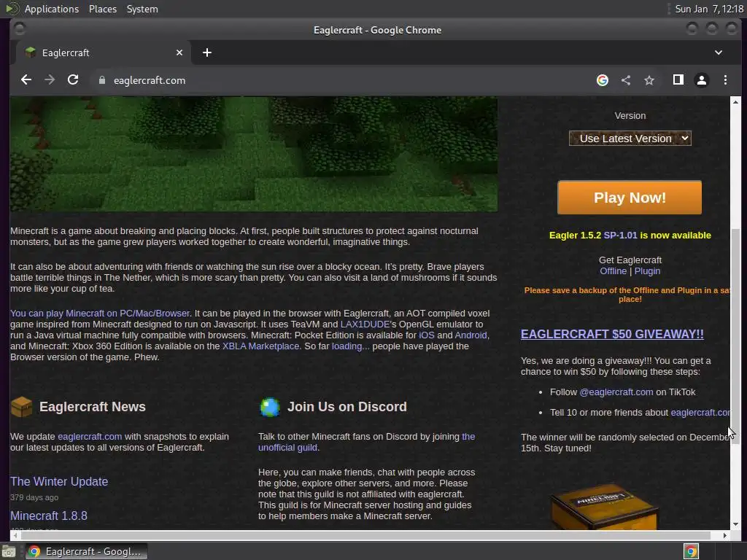Click the Eaglercraft taskbar window button
Image resolution: width=747 pixels, height=560 pixels.
click(x=86, y=551)
